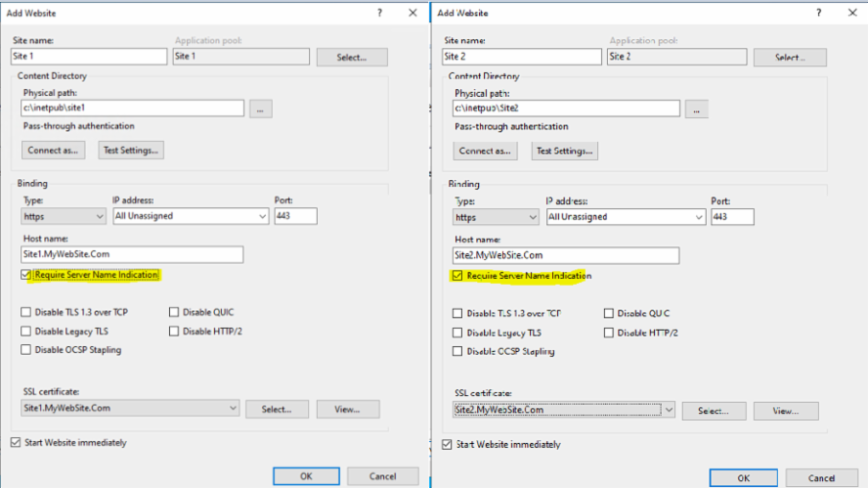Viewport: 868px width, 488px height.
Task: Click the help icon in Site 2 dialog
Action: coord(818,13)
